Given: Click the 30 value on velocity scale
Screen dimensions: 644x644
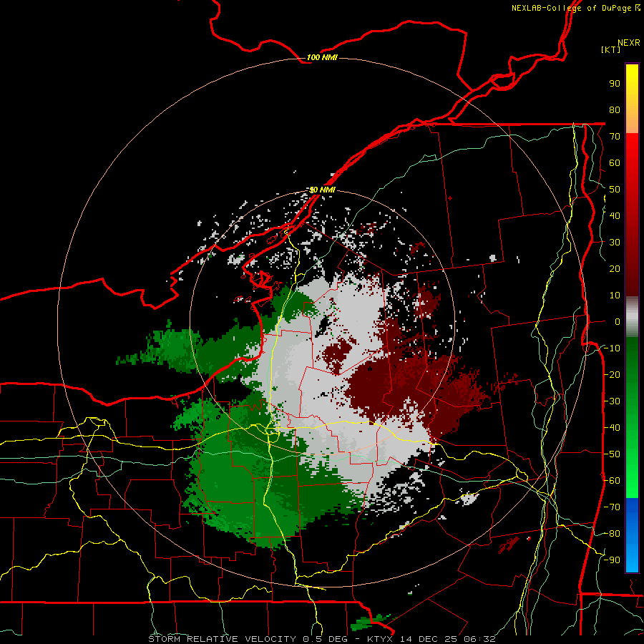Looking at the screenshot, I should 615,243.
